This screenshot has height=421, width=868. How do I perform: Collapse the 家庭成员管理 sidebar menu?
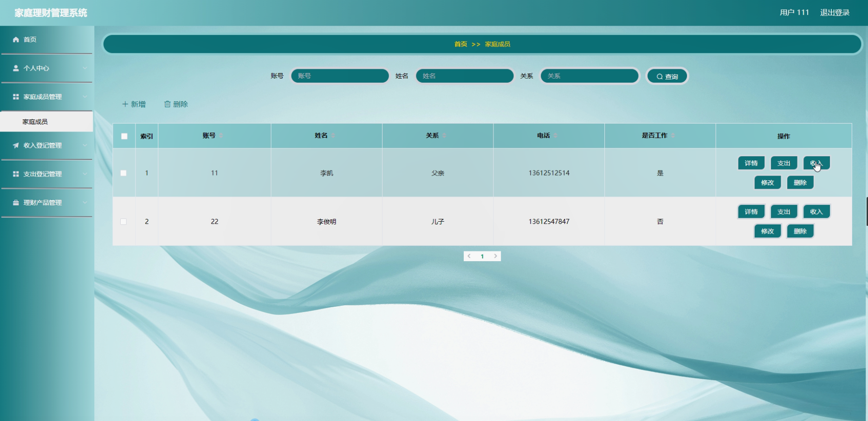click(x=47, y=97)
